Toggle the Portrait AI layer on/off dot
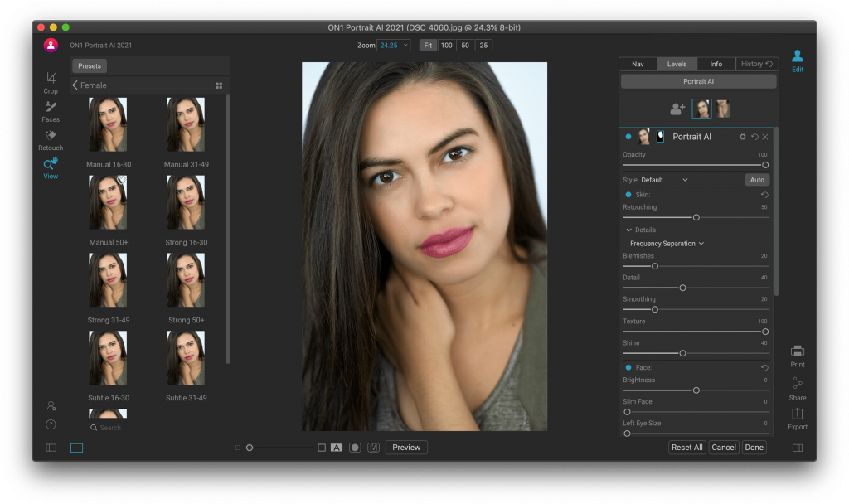 click(628, 137)
